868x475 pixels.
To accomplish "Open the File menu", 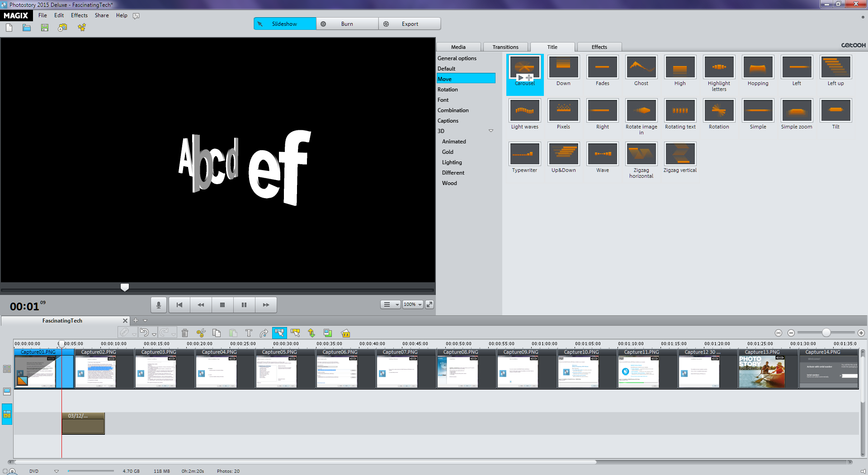I will (42, 15).
